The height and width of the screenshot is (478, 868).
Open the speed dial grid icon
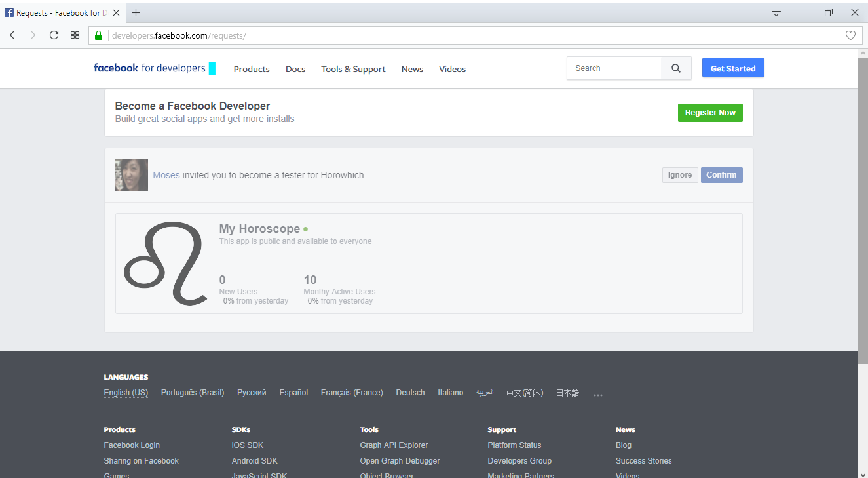(x=75, y=35)
